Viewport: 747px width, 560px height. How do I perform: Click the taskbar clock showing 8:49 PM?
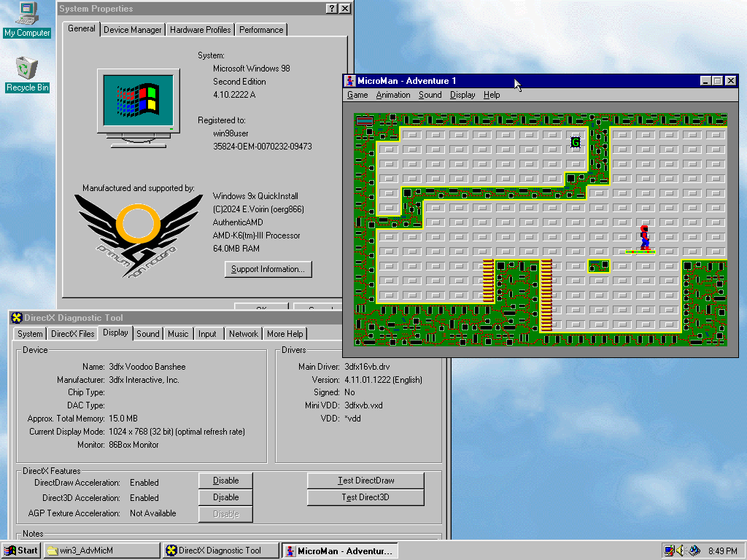coord(722,551)
